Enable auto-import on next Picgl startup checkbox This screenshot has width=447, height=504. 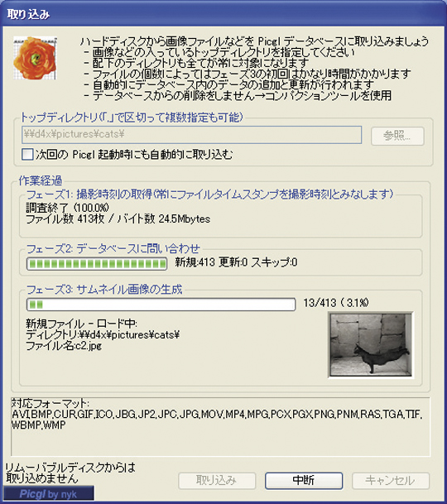pos(27,154)
